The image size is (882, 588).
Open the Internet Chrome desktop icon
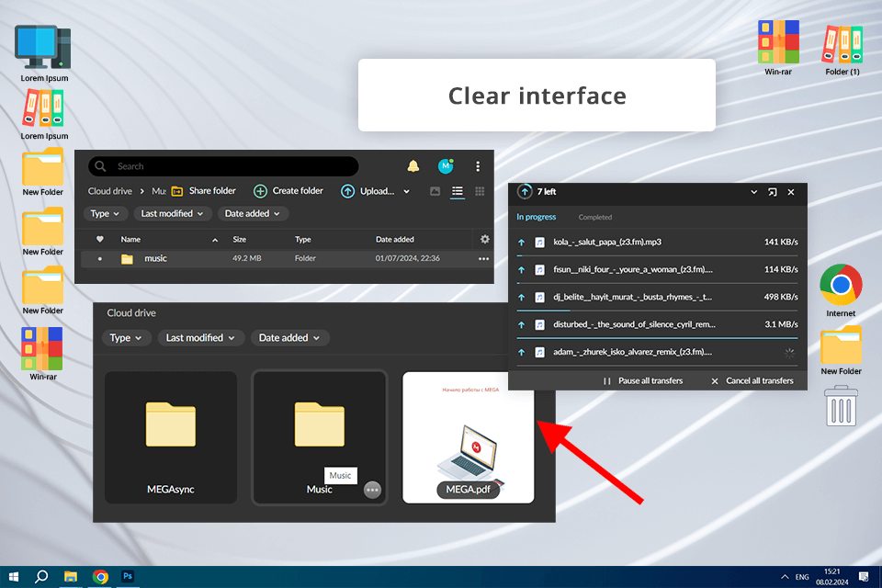tap(841, 290)
